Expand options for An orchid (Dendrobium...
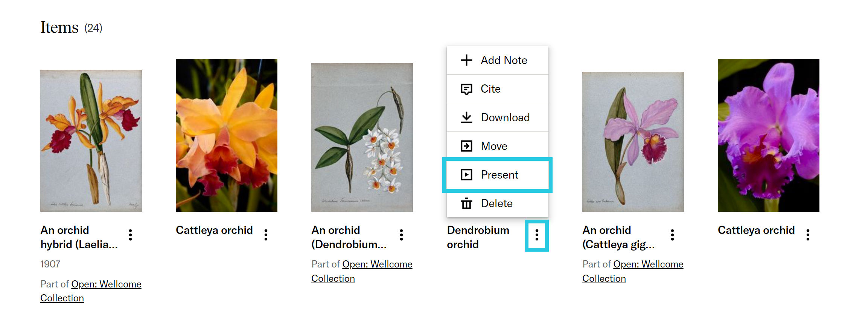 pyautogui.click(x=401, y=235)
